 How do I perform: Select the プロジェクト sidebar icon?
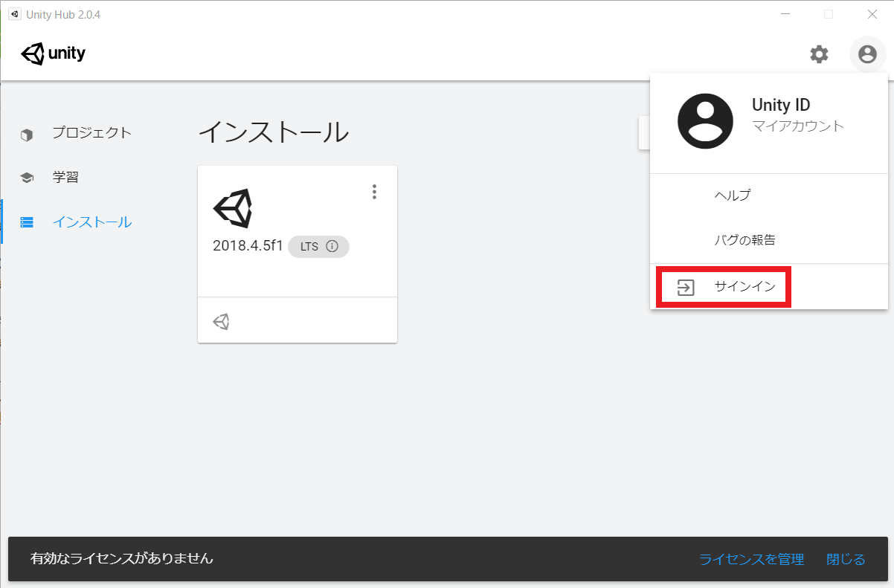(28, 133)
